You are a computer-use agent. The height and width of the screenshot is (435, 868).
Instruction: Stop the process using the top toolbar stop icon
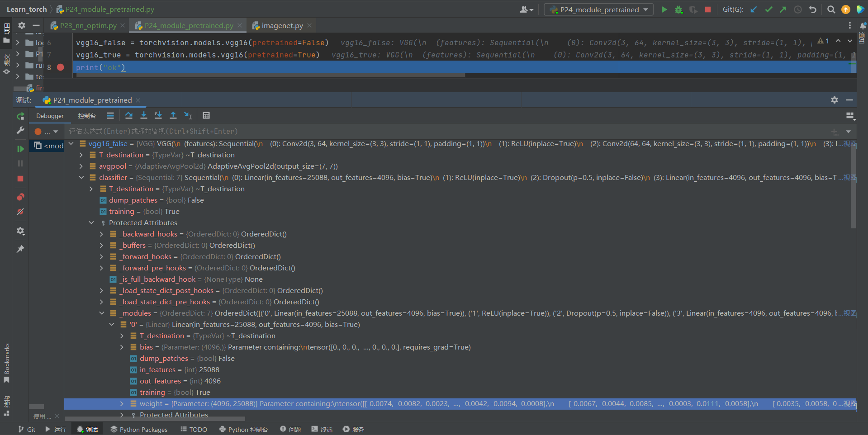(708, 9)
